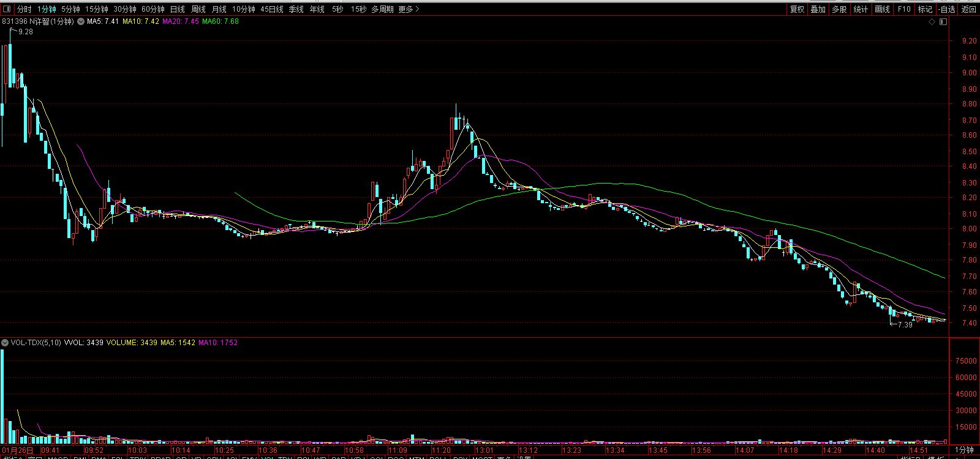The width and height of the screenshot is (980, 459).
Task: Click the 13:01 time axis label
Action: point(484,450)
